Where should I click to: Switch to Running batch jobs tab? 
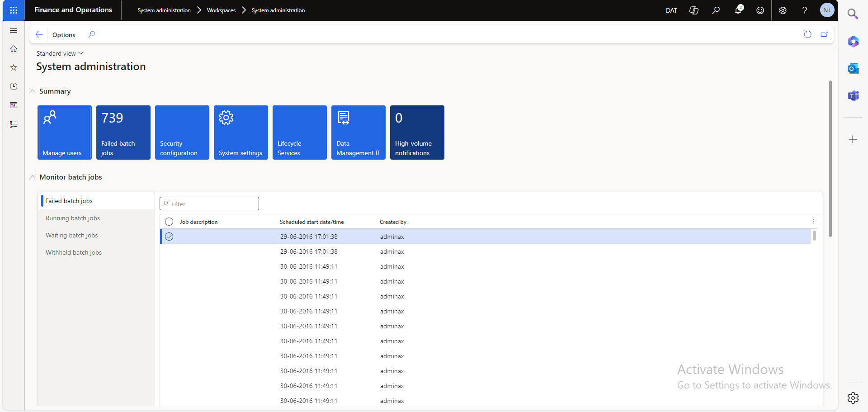pyautogui.click(x=73, y=218)
